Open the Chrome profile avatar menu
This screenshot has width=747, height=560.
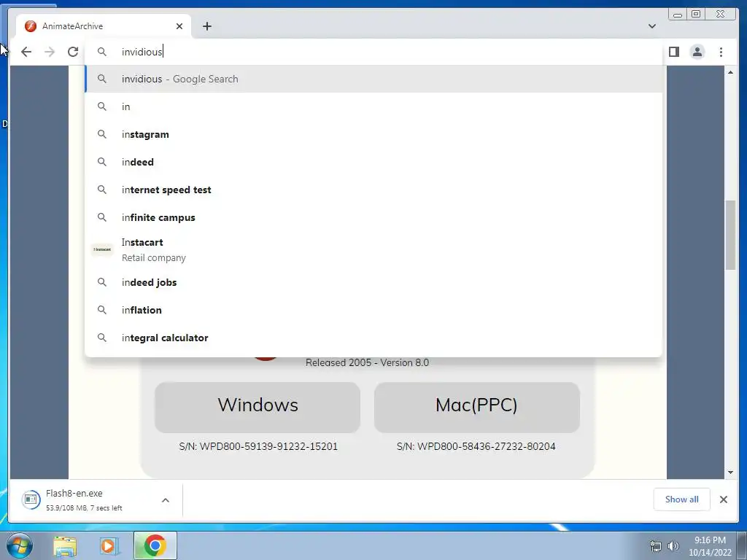point(697,52)
